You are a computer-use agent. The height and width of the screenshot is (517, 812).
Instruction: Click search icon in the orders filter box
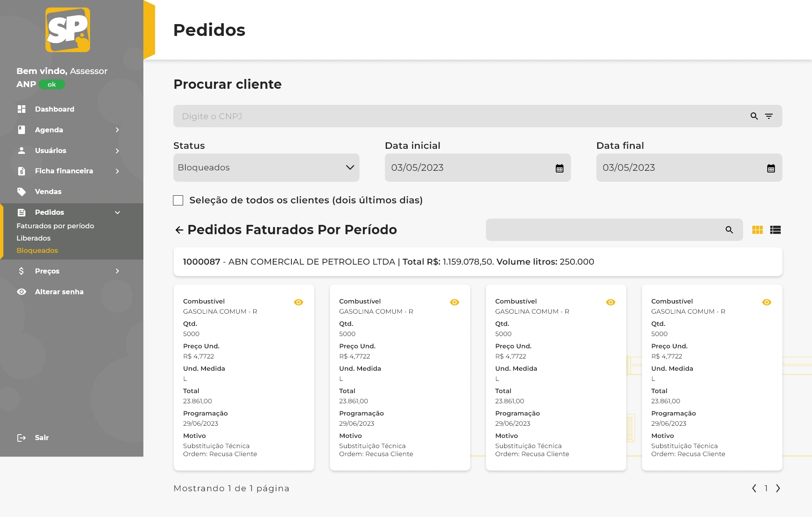729,230
